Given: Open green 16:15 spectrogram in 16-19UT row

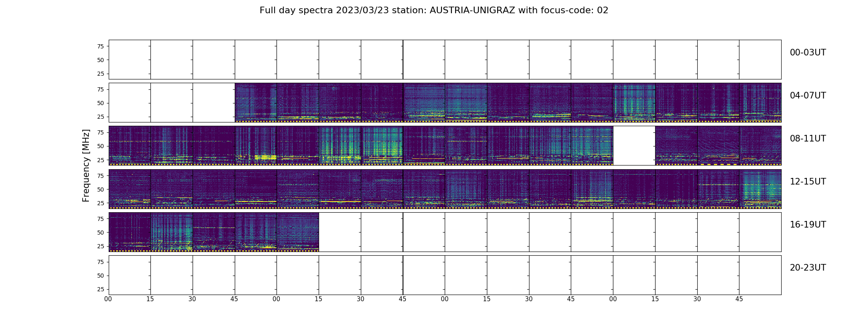Looking at the screenshot, I should pyautogui.click(x=172, y=232).
